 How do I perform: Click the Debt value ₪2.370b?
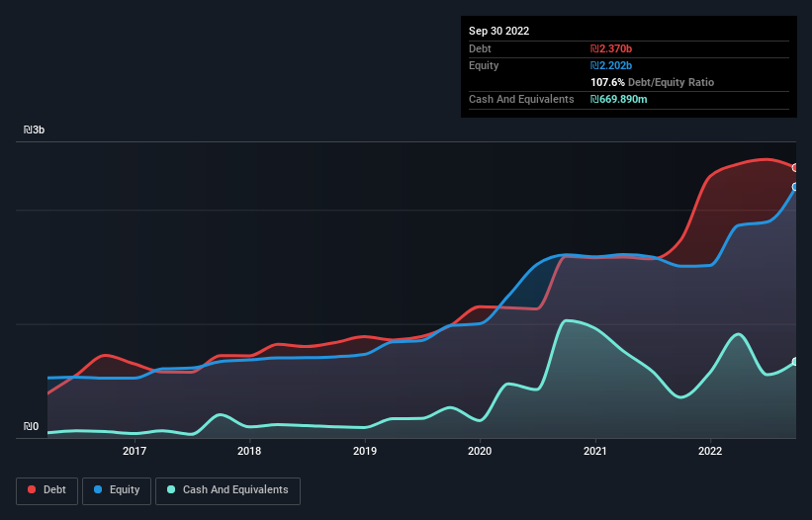(611, 48)
